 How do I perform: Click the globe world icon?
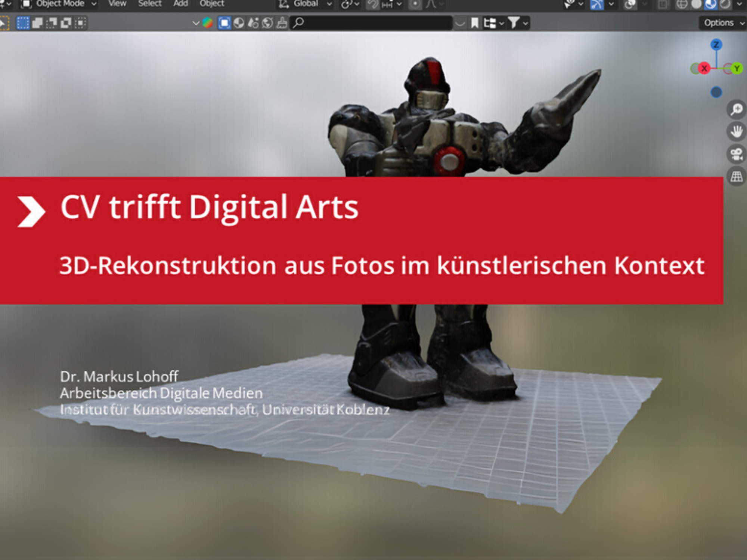click(x=267, y=23)
